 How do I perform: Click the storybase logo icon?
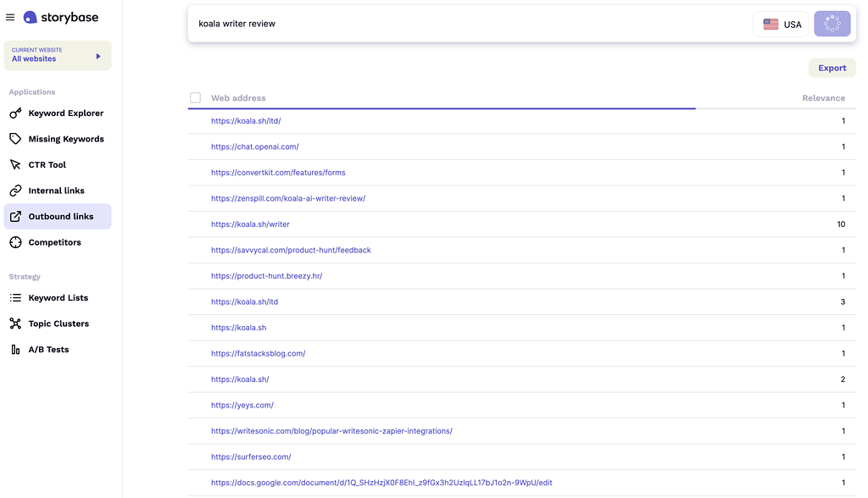[x=30, y=17]
